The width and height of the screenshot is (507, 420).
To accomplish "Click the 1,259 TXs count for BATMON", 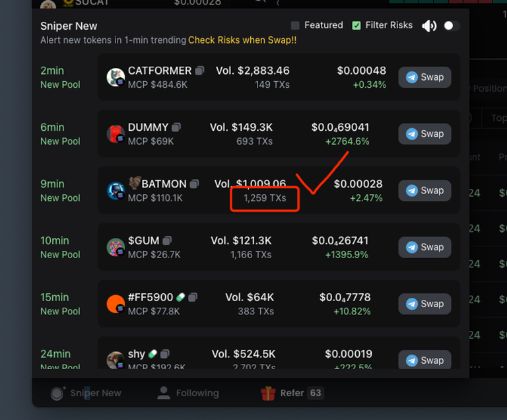I will 265,197.
